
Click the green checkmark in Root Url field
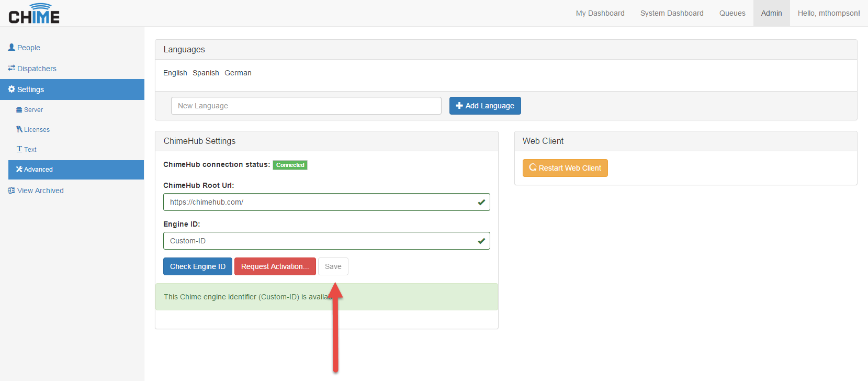(481, 202)
